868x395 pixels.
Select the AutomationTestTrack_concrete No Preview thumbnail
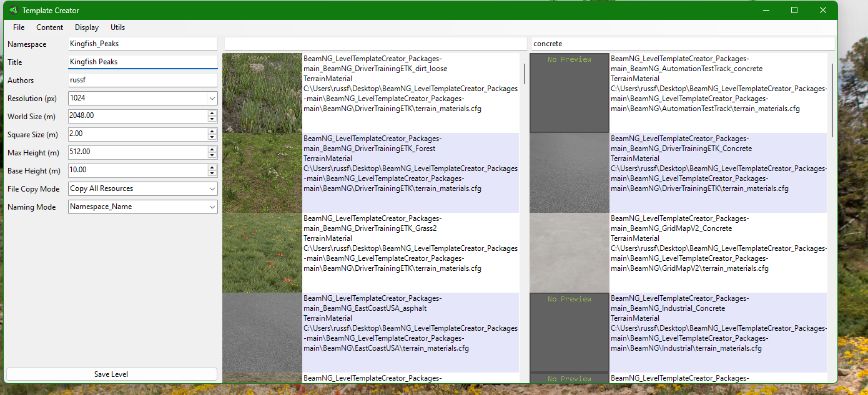[x=570, y=93]
